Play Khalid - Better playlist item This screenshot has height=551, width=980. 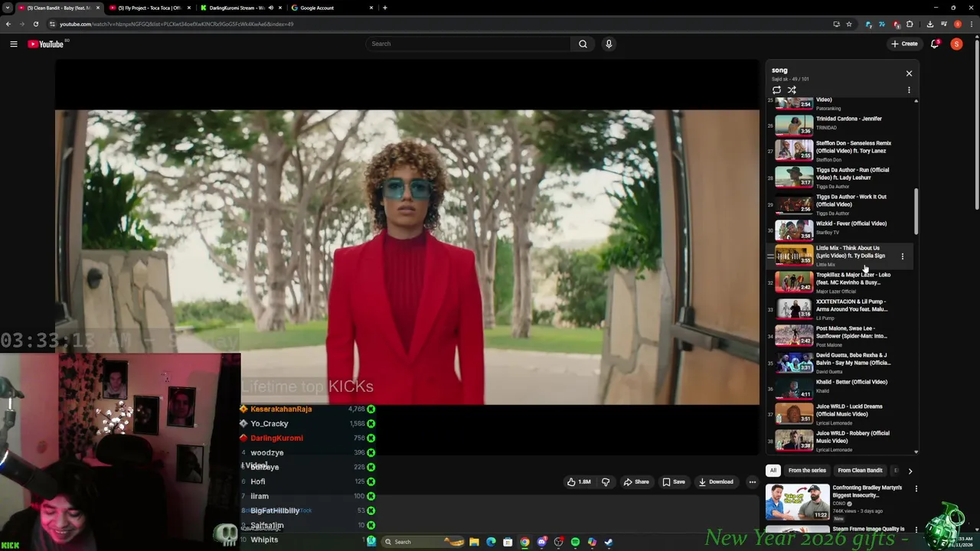[841, 387]
